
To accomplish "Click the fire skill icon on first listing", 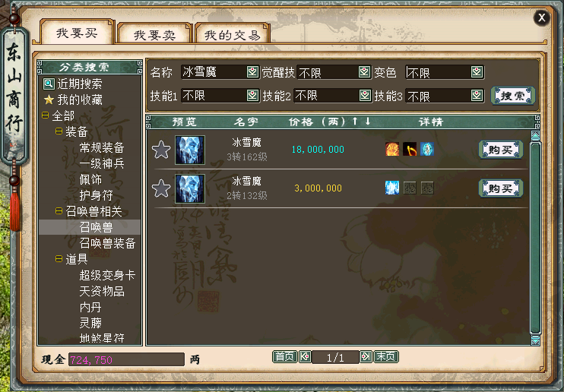I will [x=392, y=149].
